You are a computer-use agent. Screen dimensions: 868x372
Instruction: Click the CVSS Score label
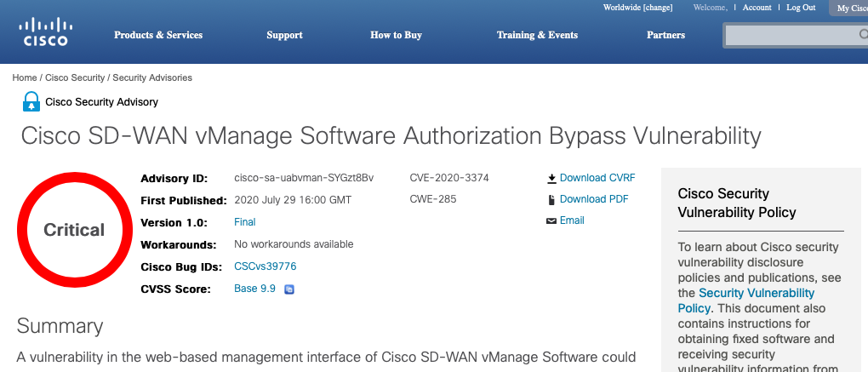(176, 289)
